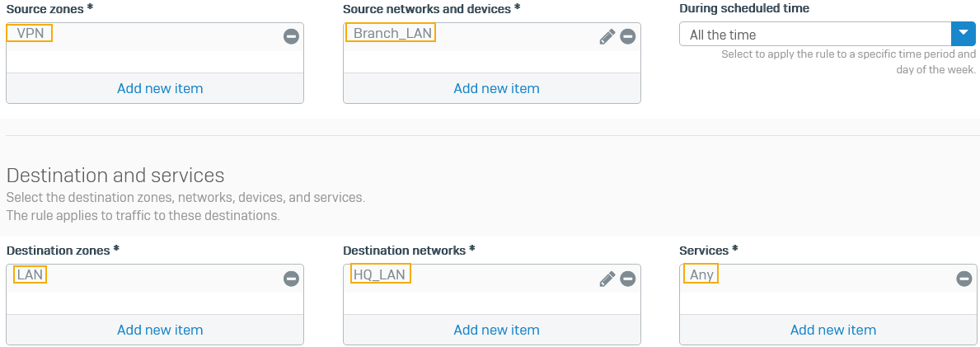Remove Branch_LAN from source networks

(x=628, y=36)
